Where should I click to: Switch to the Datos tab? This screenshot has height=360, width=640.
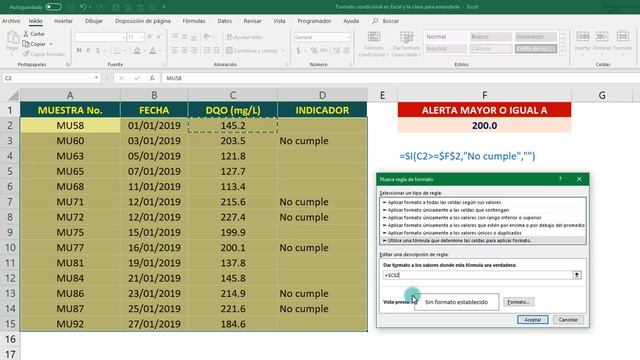(224, 21)
